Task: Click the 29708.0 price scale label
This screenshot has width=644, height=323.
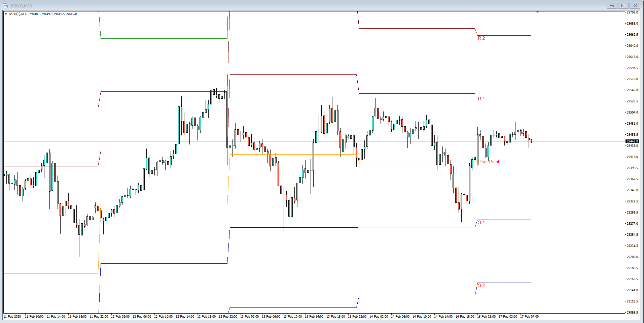Action: coord(632,12)
